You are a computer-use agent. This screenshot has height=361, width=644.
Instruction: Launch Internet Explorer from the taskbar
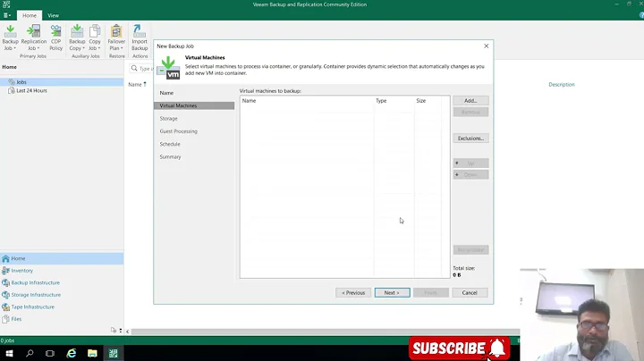(72, 353)
